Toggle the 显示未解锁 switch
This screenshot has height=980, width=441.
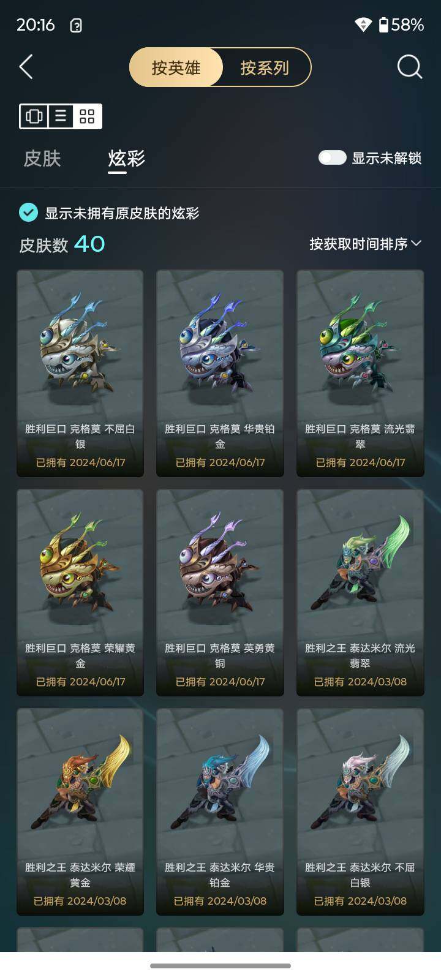coord(333,158)
